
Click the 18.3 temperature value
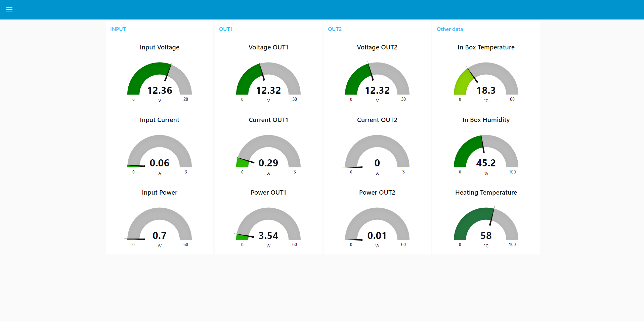[486, 90]
